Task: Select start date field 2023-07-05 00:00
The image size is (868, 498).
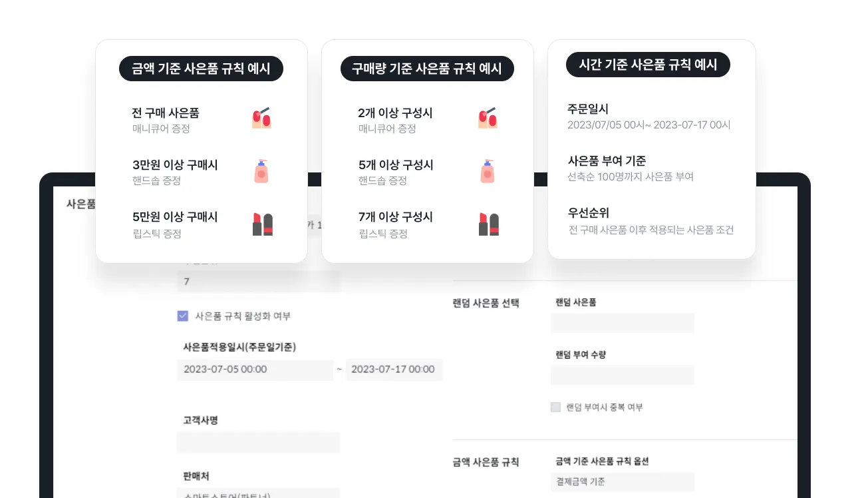Action: (x=255, y=370)
